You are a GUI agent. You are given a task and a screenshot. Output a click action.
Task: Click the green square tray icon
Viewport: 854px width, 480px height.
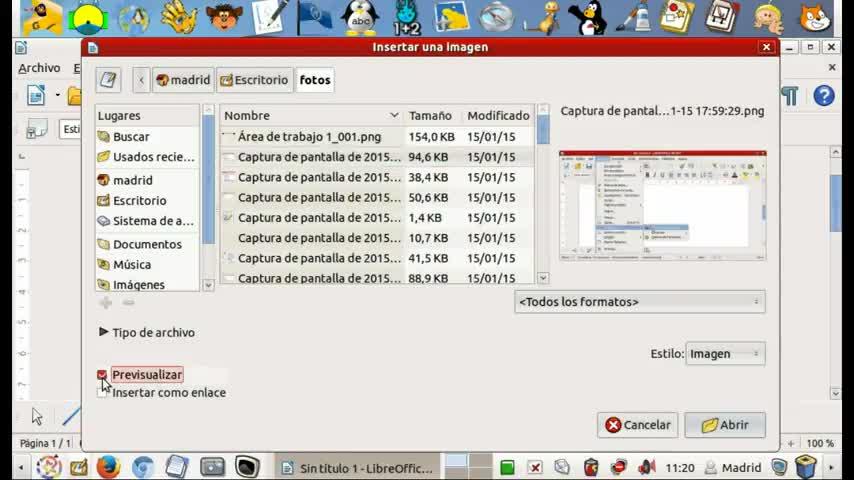pyautogui.click(x=507, y=467)
